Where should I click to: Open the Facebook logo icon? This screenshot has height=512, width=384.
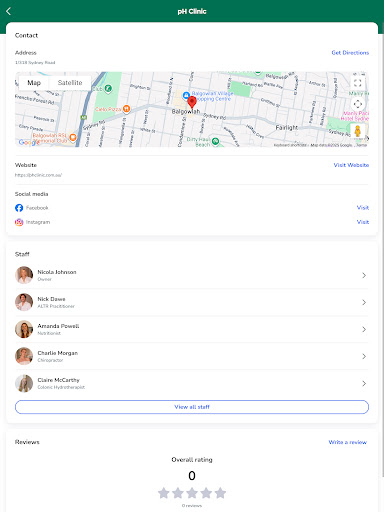pyautogui.click(x=19, y=208)
